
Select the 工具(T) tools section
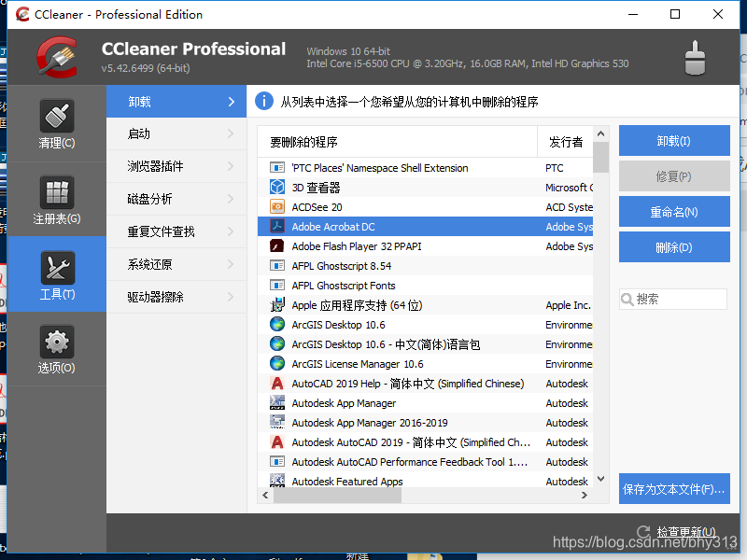[x=57, y=274]
